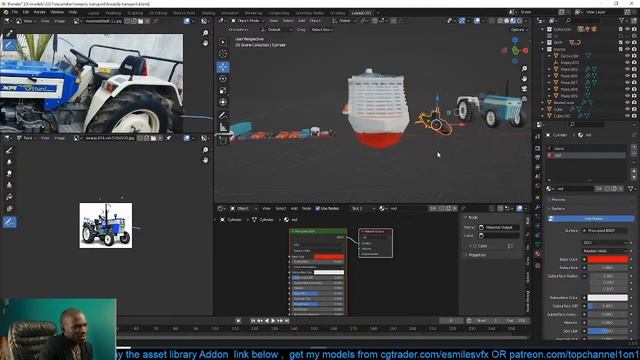Select the Clone tool in paint editor
Image resolution: width=640 pixels, height=360 pixels.
[x=9, y=185]
